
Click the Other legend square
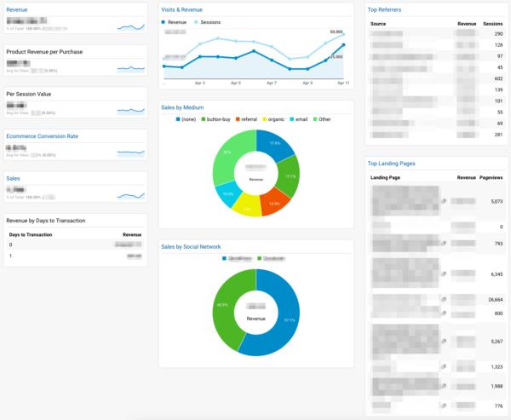[x=315, y=119]
